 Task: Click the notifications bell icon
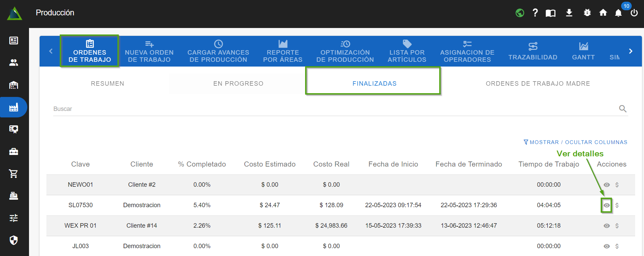618,13
